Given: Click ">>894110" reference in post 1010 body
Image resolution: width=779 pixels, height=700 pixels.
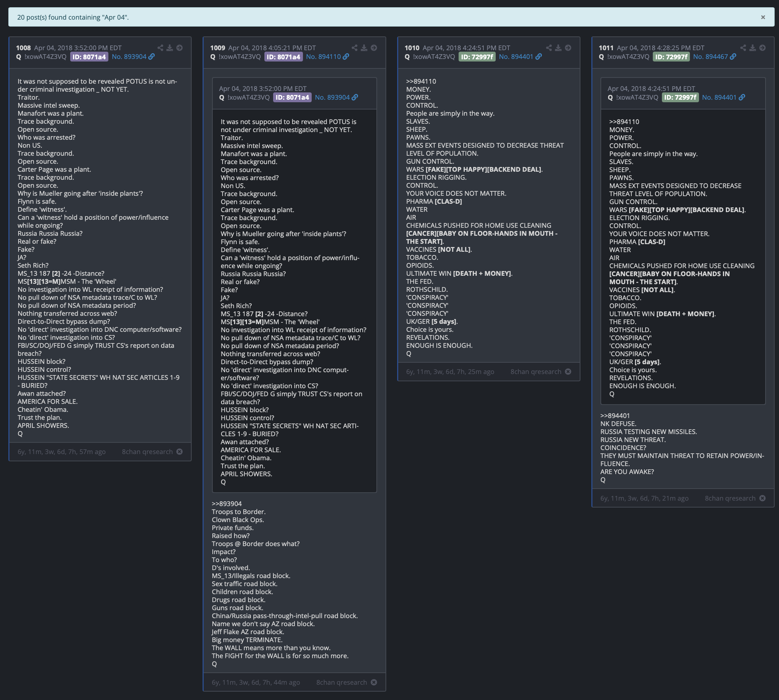Looking at the screenshot, I should (421, 81).
